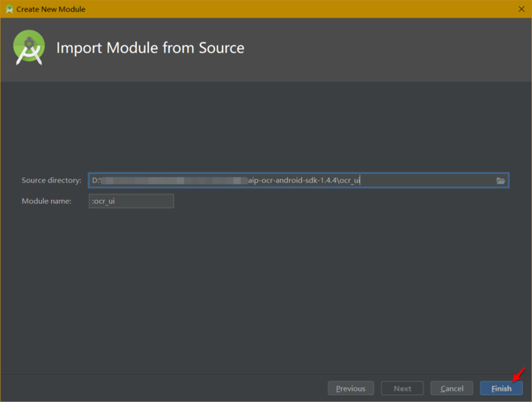Focus the Source directory text field

(426, 181)
